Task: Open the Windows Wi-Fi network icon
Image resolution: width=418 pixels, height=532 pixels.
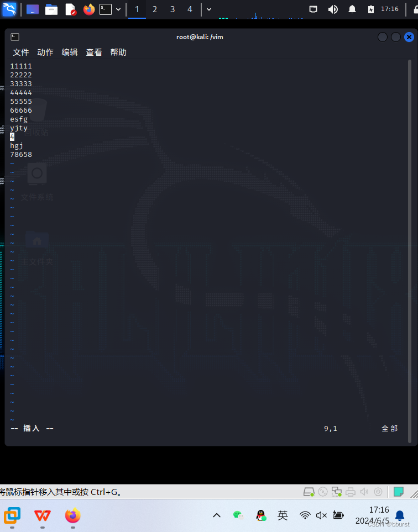Action: [305, 516]
